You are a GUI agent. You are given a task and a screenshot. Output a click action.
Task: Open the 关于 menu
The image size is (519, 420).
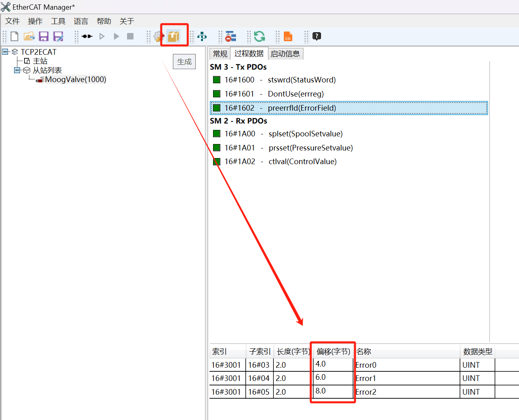[127, 21]
